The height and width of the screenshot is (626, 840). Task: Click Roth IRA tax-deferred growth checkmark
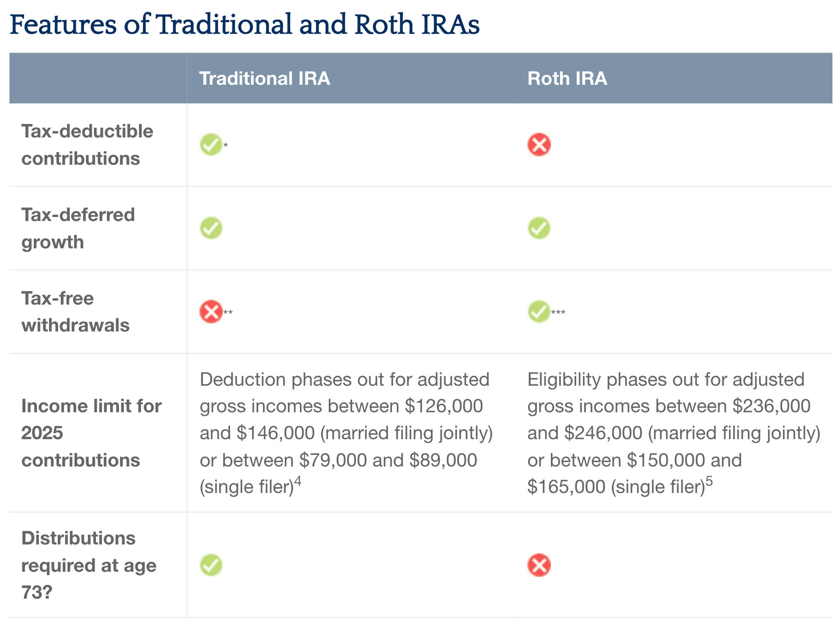pyautogui.click(x=539, y=228)
